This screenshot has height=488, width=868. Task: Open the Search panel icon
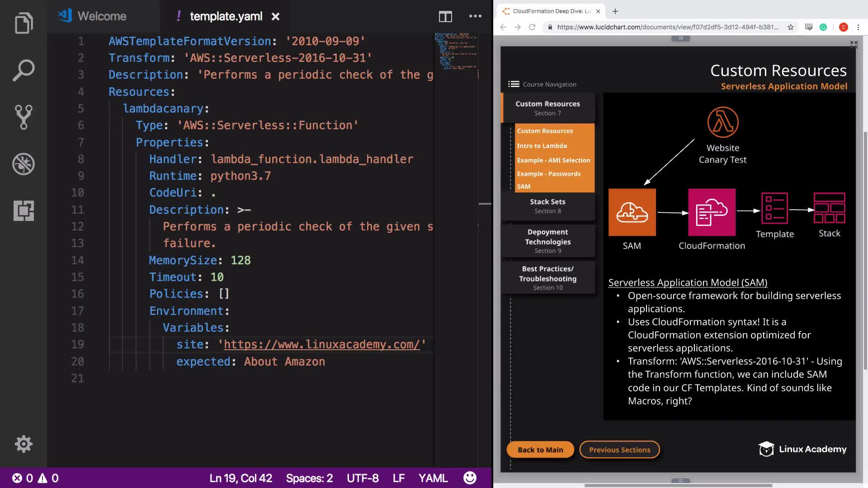(24, 70)
